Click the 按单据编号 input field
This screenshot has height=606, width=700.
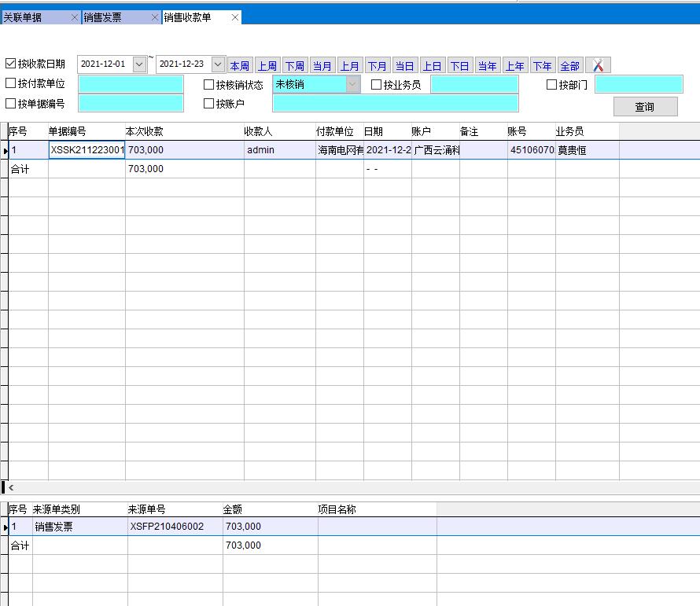click(x=131, y=103)
